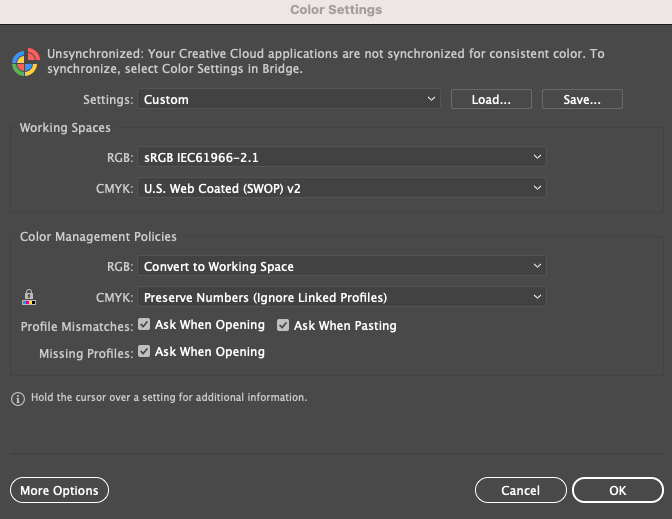Uncheck Ask When Opening for Profile Mismatches

pyautogui.click(x=144, y=324)
